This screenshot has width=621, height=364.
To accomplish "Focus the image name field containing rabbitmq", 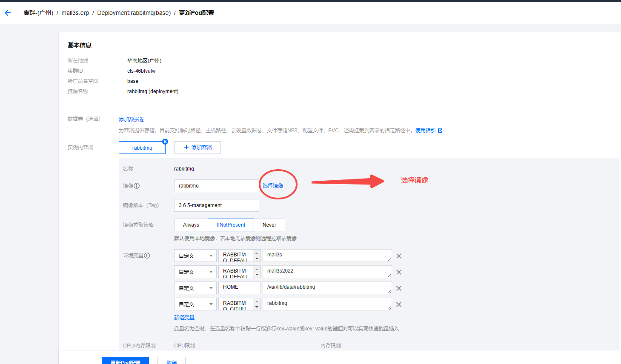I will [x=217, y=186].
